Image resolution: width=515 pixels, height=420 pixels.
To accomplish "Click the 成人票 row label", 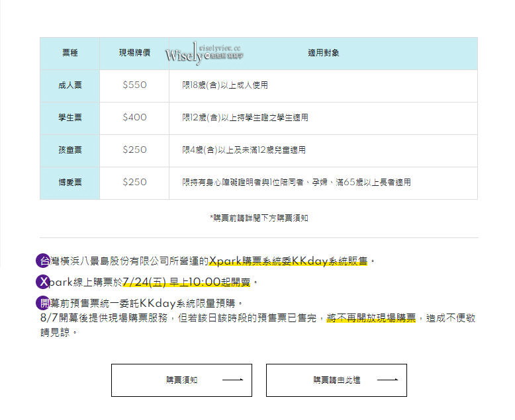I will pyautogui.click(x=70, y=85).
